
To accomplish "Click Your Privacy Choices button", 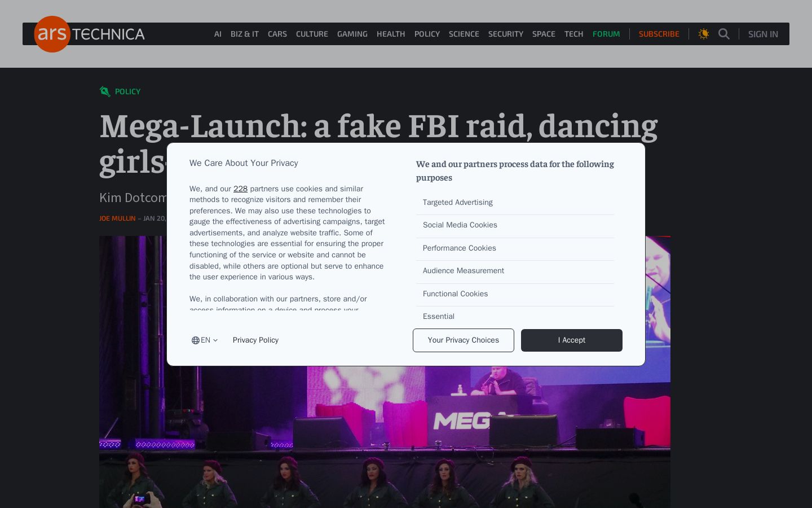I will [464, 340].
